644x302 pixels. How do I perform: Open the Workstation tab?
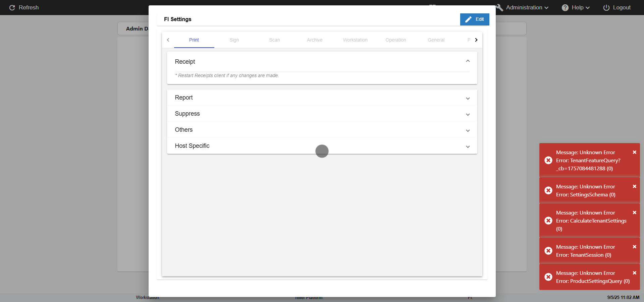(355, 40)
